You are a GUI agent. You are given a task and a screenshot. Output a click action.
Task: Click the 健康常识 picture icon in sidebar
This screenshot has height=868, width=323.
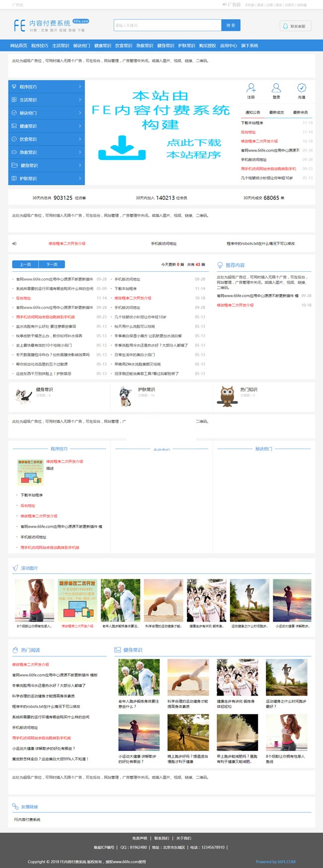click(14, 126)
